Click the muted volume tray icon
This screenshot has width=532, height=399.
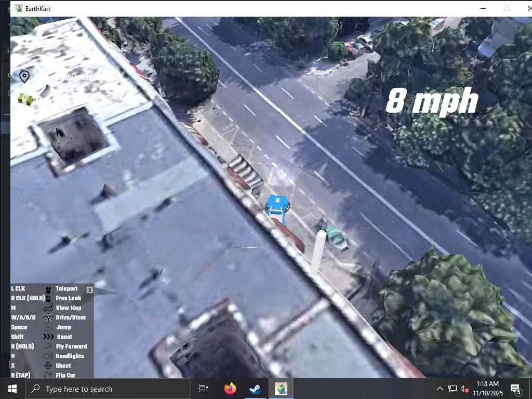click(464, 389)
